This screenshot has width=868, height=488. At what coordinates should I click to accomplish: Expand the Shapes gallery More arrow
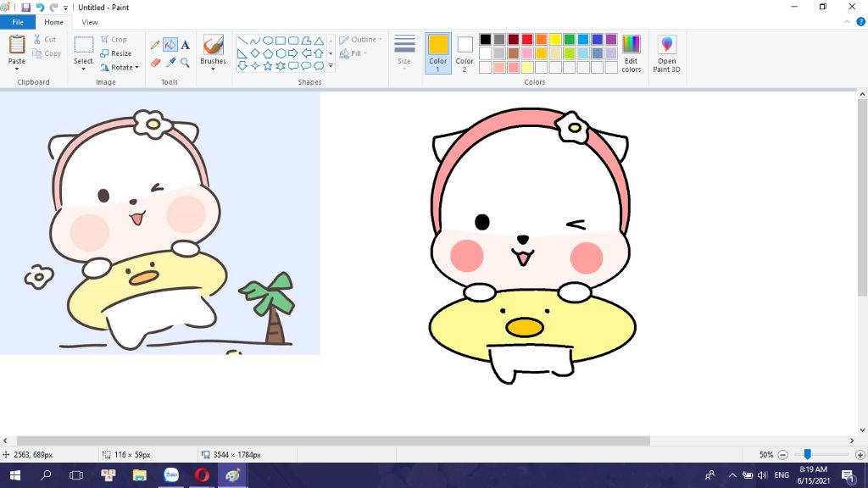(x=331, y=66)
